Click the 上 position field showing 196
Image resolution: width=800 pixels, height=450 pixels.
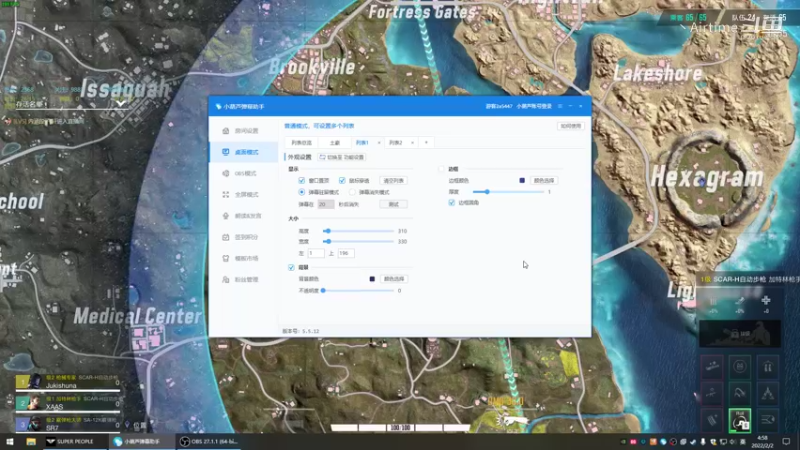click(x=345, y=253)
